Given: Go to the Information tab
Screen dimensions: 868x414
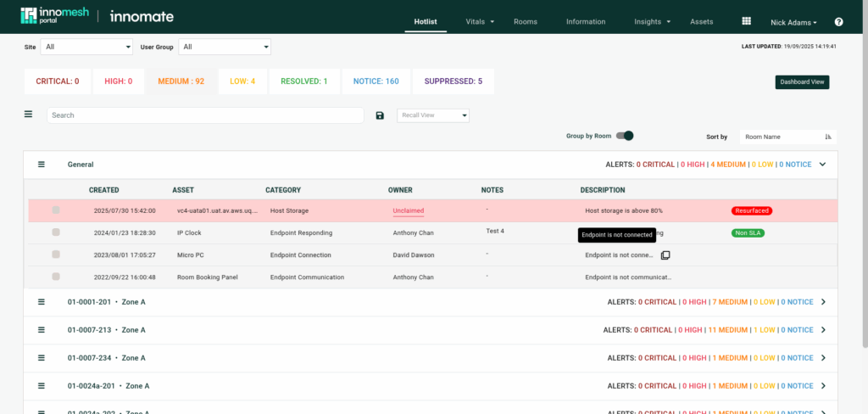Looking at the screenshot, I should pos(586,21).
